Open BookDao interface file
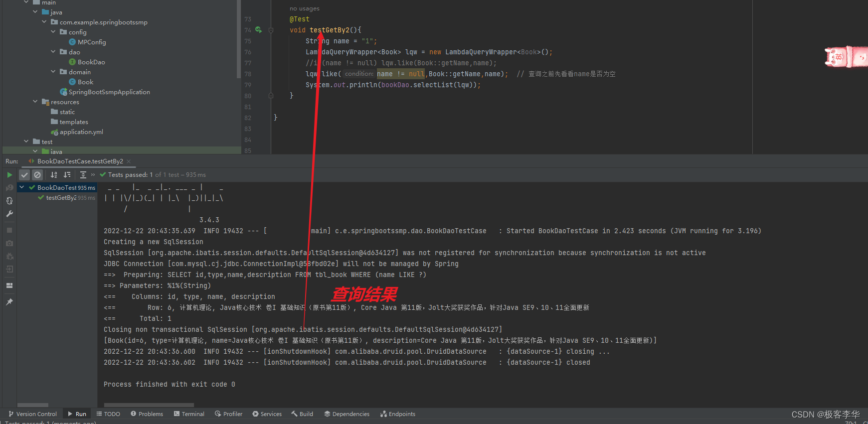868x424 pixels. point(91,62)
